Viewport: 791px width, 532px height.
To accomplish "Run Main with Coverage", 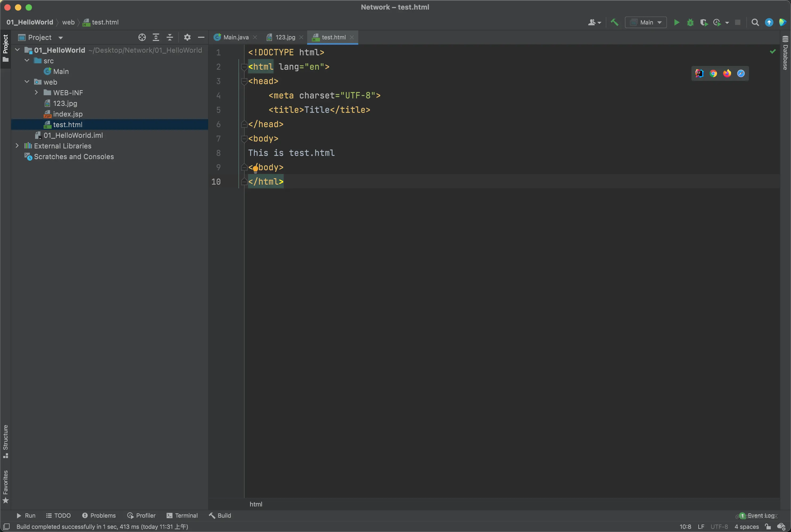I will (x=704, y=22).
